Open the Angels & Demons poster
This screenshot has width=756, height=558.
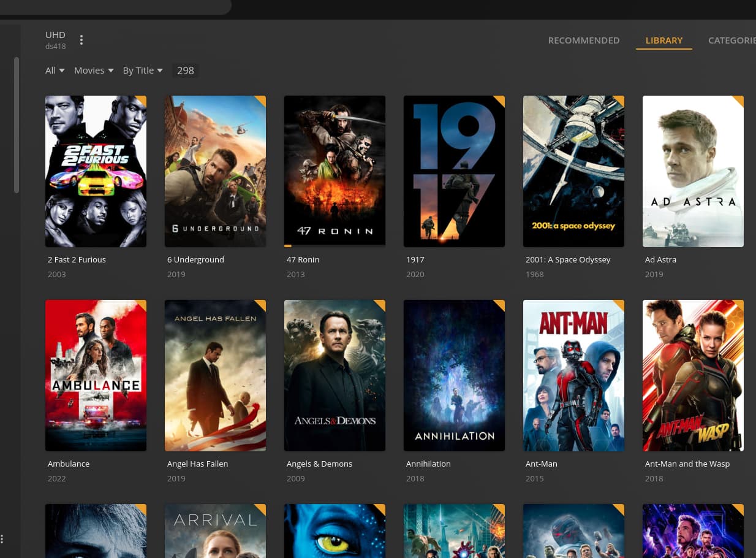click(335, 375)
